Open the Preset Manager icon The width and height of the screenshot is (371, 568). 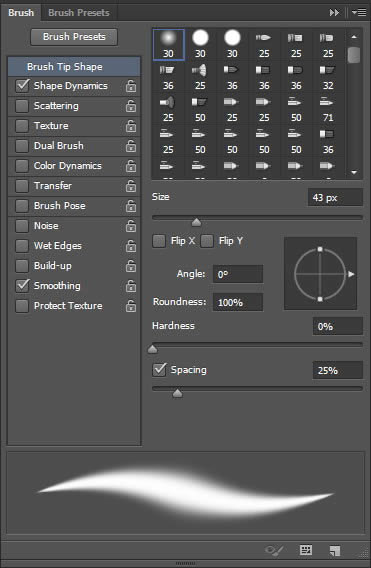tap(306, 550)
